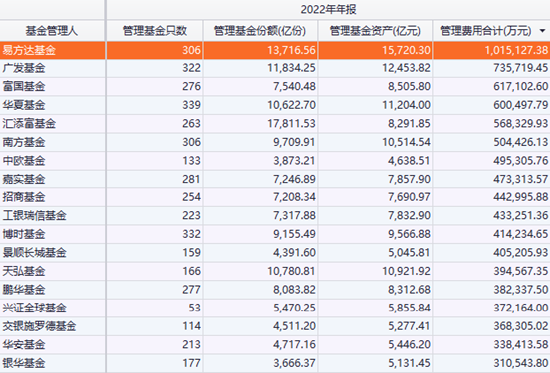Select the 华安基金 row name

[24, 345]
